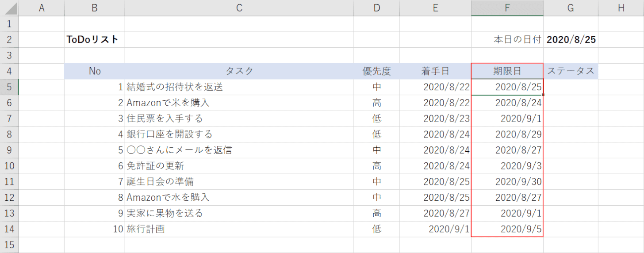Select column C header
The image size is (644, 253).
pyautogui.click(x=239, y=8)
